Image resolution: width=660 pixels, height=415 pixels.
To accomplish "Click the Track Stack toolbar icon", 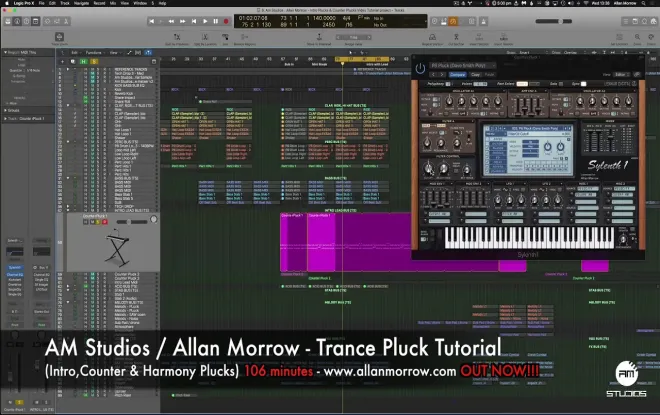I will click(59, 37).
